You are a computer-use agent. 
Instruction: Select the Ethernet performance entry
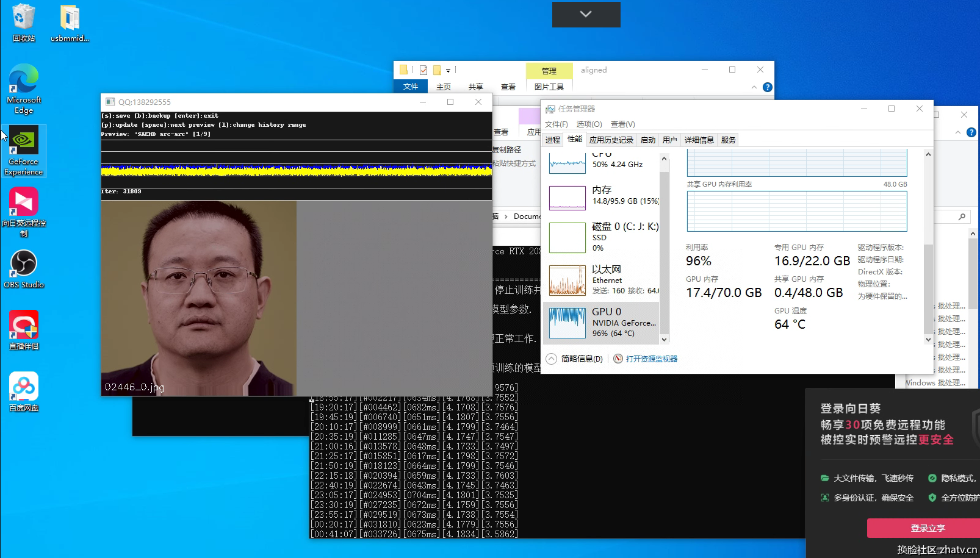tap(601, 280)
